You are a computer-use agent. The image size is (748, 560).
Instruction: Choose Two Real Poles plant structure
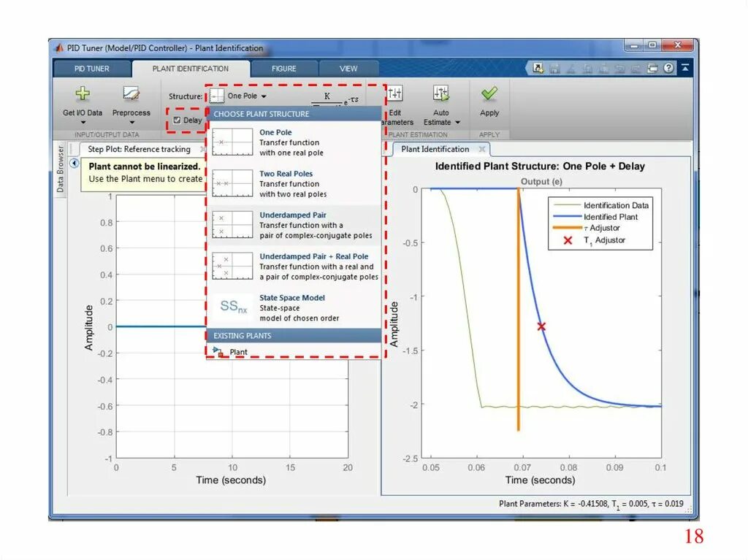point(294,184)
